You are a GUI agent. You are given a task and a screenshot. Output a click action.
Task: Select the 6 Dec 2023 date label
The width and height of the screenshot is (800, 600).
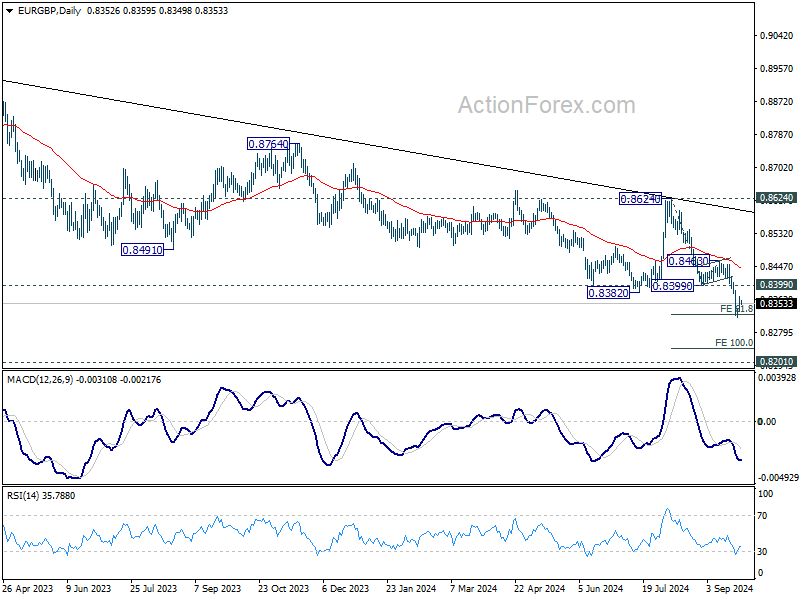pos(346,588)
